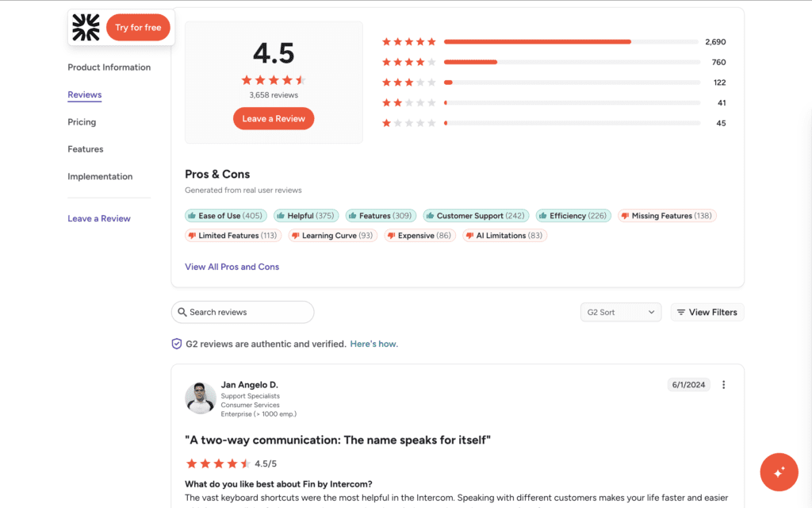Go to the Product Information section
Image resolution: width=812 pixels, height=508 pixels.
(x=109, y=67)
